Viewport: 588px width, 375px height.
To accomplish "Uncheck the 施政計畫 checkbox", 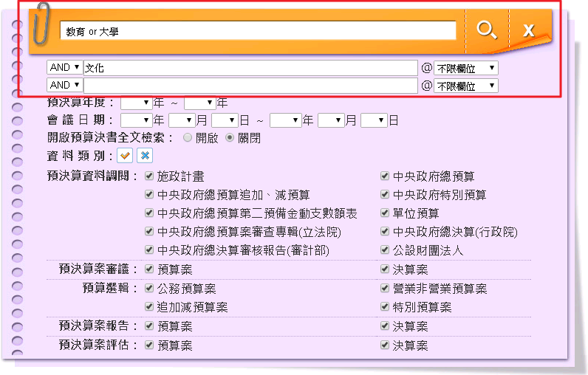I will coord(150,176).
